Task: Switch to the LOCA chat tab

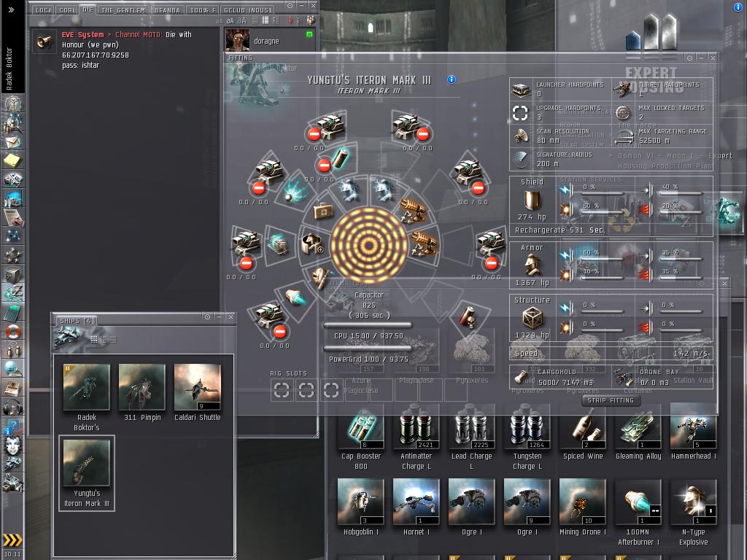Action: (43, 10)
